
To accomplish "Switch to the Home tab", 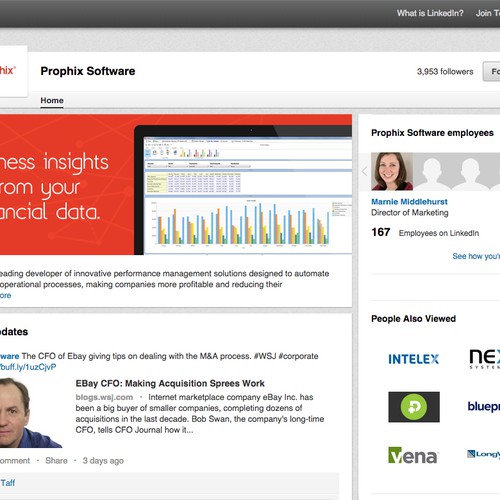I will [52, 100].
